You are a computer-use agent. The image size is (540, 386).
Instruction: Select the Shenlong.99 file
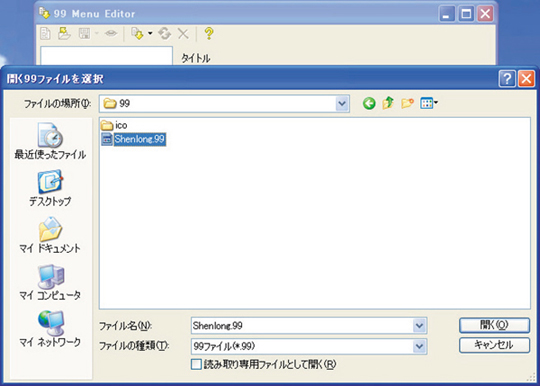pos(133,139)
